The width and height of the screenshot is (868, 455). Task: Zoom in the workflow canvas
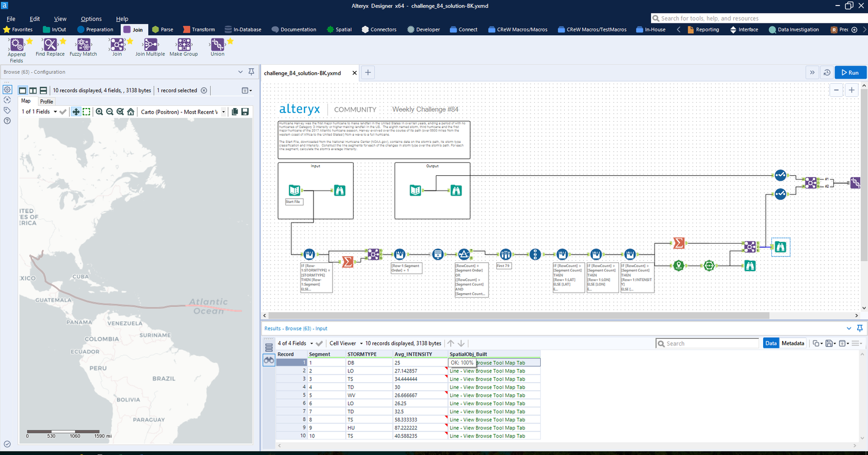(x=852, y=90)
